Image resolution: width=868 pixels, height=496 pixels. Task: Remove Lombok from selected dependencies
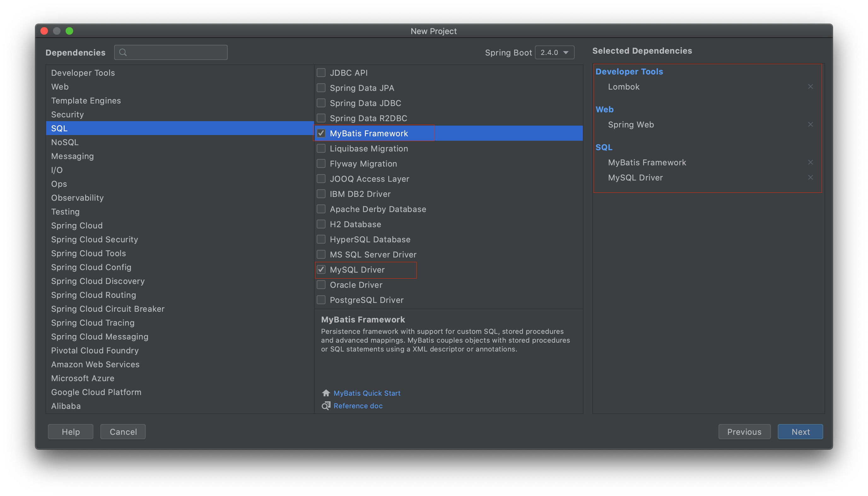[811, 86]
